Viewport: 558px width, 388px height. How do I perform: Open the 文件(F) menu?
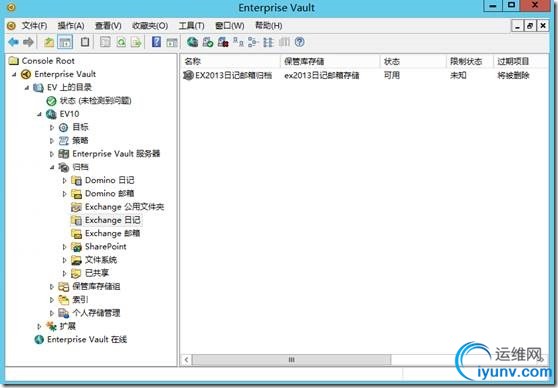coord(35,26)
